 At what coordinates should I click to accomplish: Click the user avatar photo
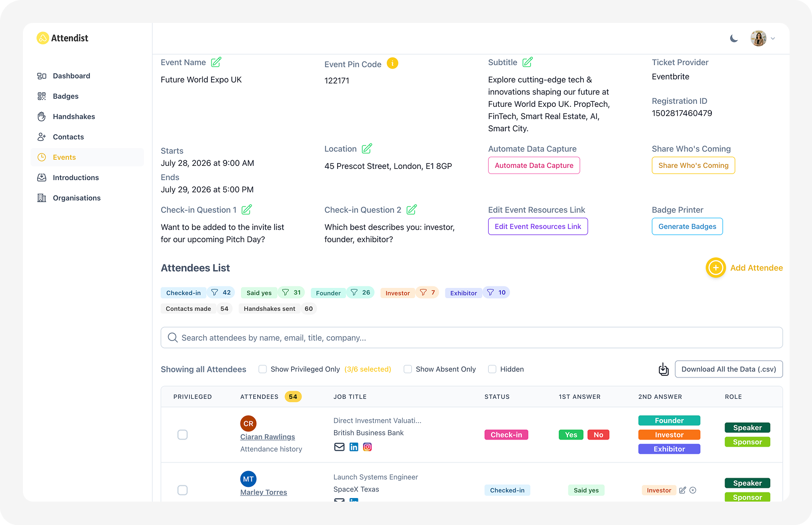tap(759, 38)
